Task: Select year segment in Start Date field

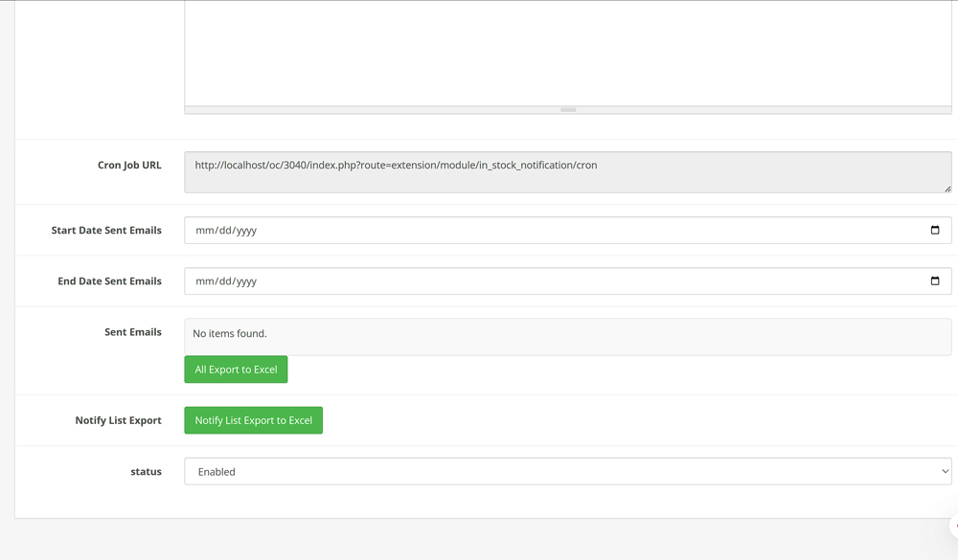Action: pyautogui.click(x=245, y=231)
